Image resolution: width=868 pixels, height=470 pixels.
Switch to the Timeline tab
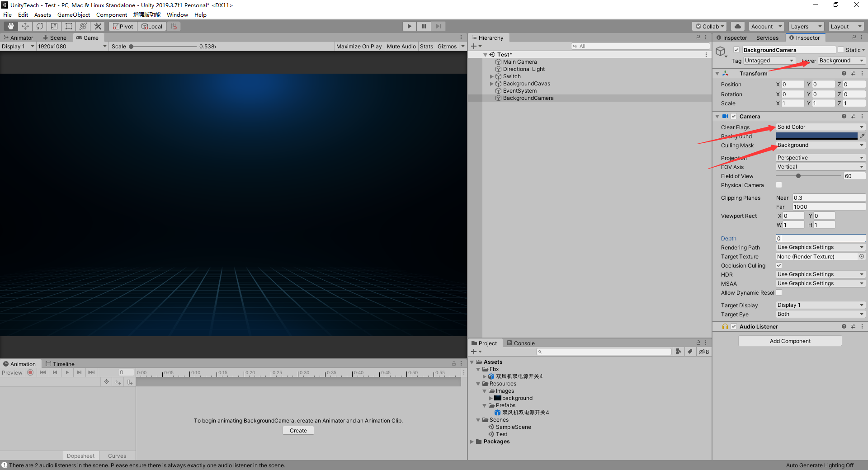(x=60, y=364)
